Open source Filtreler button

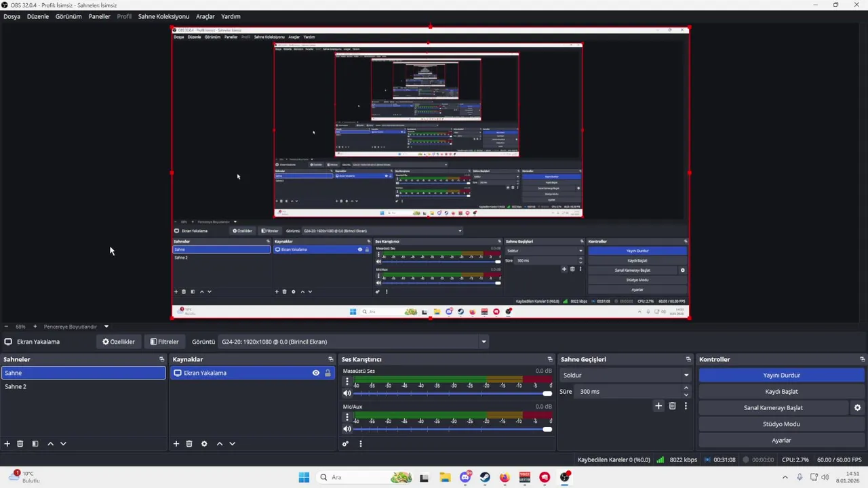pyautogui.click(x=164, y=342)
